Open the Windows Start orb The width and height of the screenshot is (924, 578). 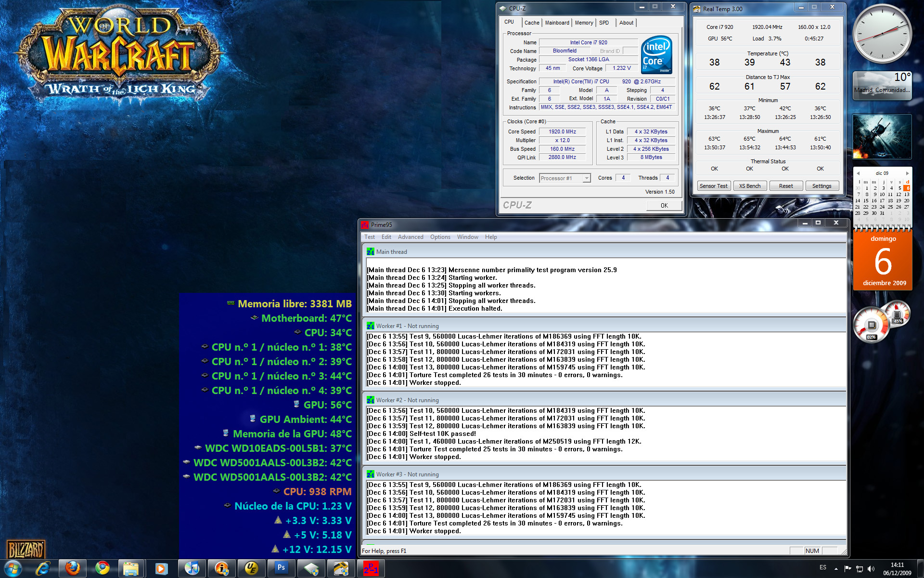pyautogui.click(x=13, y=568)
